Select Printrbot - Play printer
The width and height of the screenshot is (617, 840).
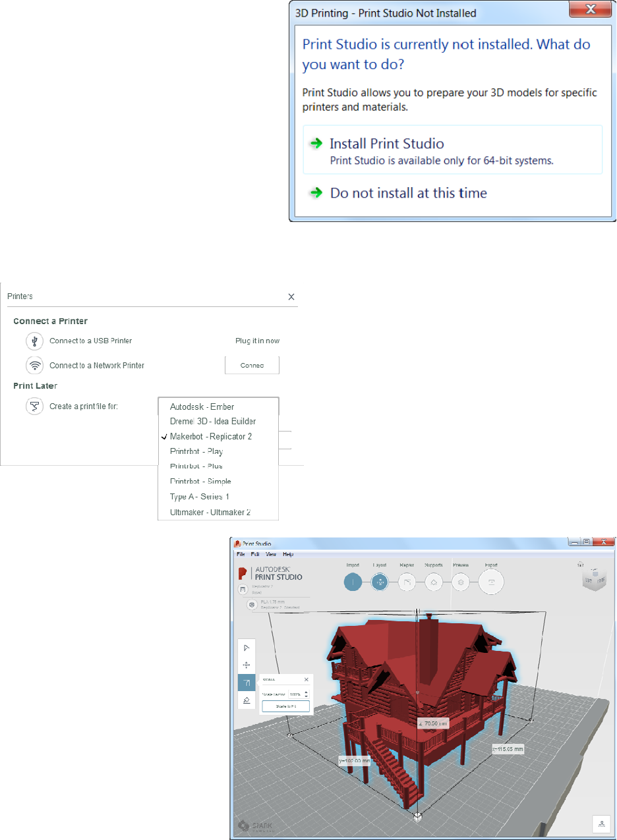click(x=219, y=451)
